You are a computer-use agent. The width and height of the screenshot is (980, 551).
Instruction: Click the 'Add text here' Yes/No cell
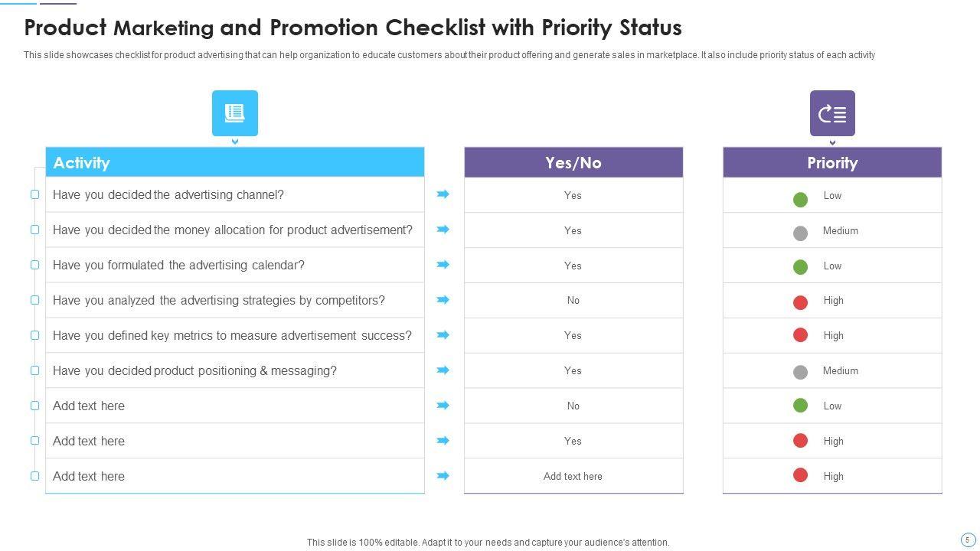tap(573, 476)
